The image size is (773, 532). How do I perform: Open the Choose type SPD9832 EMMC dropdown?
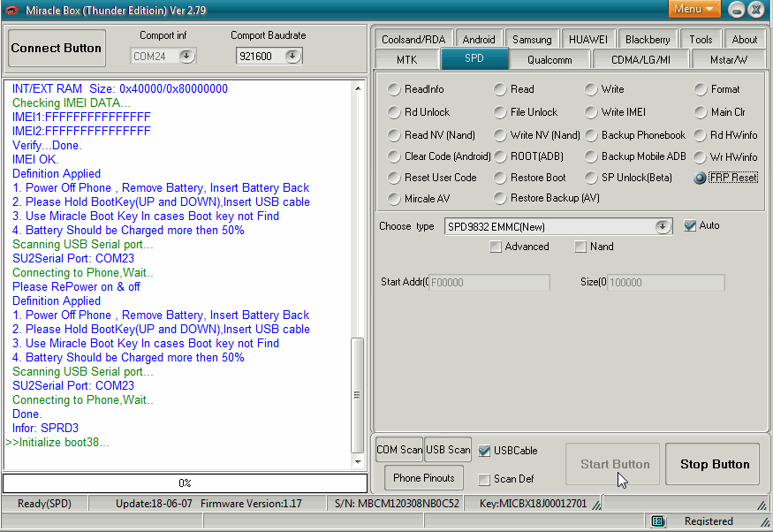point(663,226)
